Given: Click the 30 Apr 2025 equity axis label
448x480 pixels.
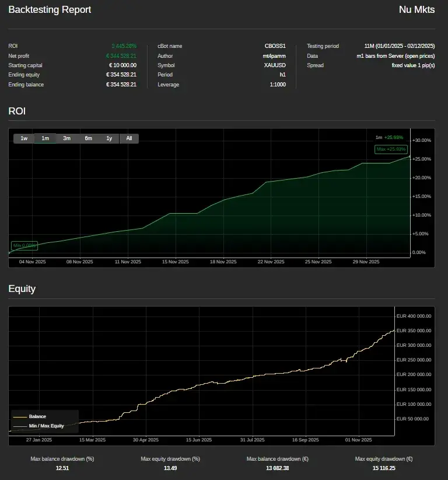Looking at the screenshot, I should [145, 440].
